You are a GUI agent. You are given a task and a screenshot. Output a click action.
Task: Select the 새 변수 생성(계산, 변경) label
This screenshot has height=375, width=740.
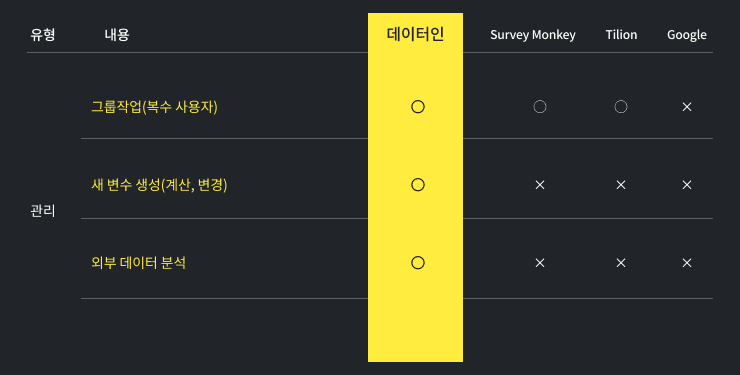point(160,184)
